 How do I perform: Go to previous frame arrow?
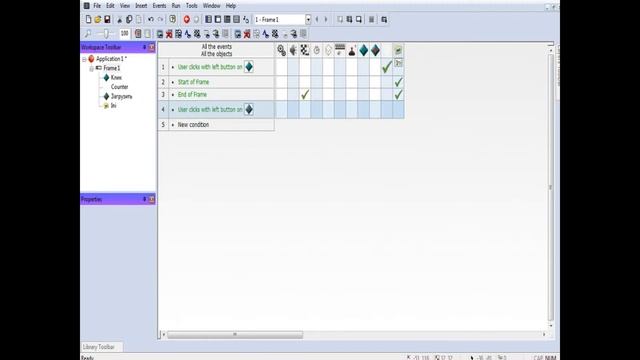(x=317, y=19)
